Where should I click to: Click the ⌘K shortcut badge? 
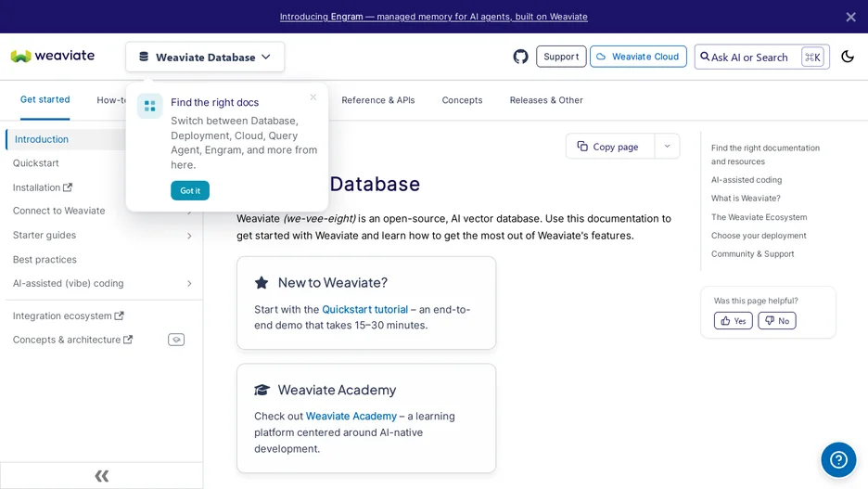click(812, 57)
